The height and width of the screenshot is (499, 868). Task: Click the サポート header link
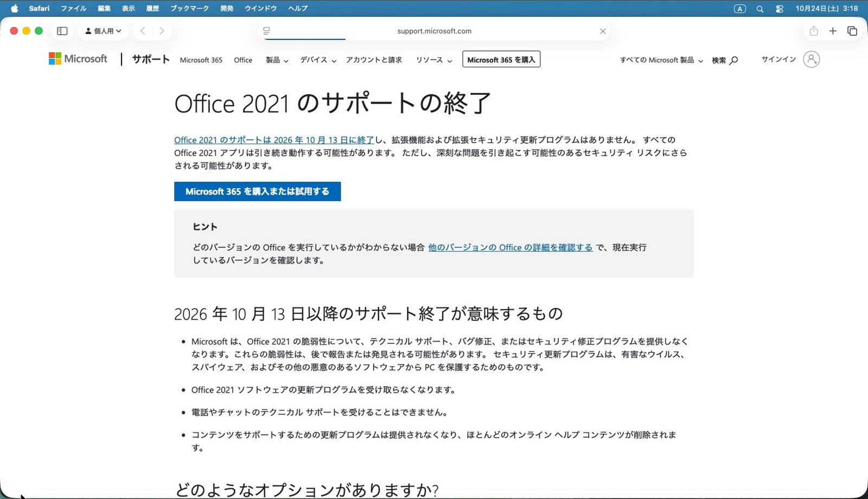[151, 59]
